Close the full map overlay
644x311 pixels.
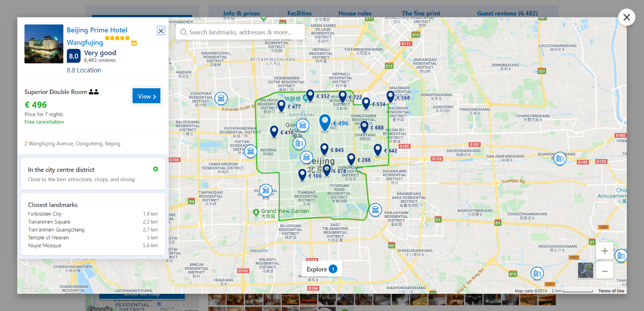pos(626,17)
